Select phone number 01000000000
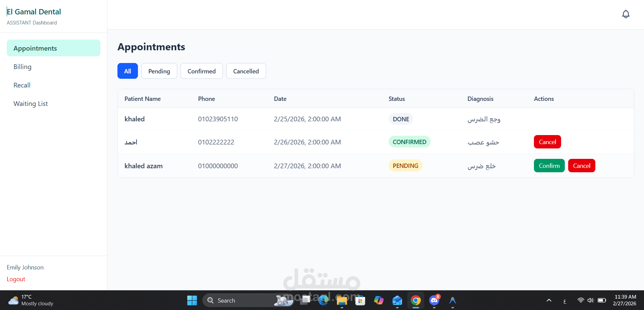The width and height of the screenshot is (644, 310). tap(218, 166)
